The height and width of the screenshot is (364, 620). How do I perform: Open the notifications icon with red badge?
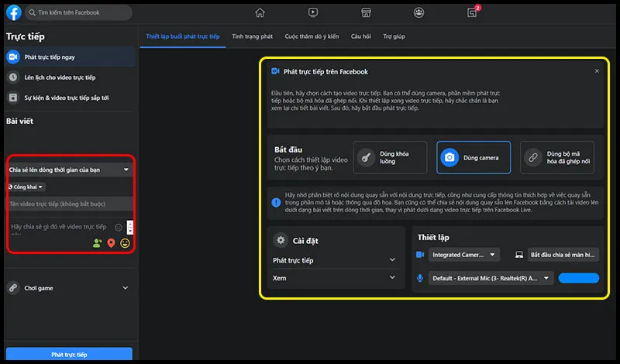click(x=472, y=12)
